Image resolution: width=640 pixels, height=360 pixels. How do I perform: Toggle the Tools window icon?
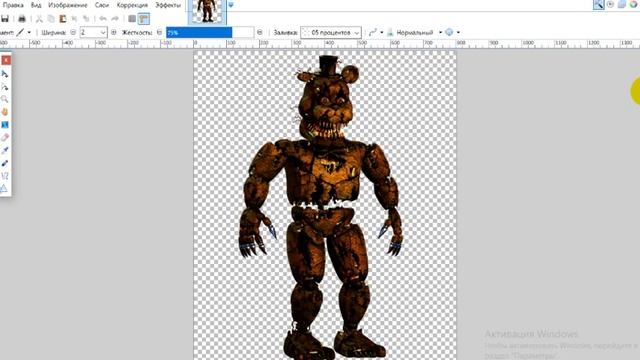click(599, 4)
